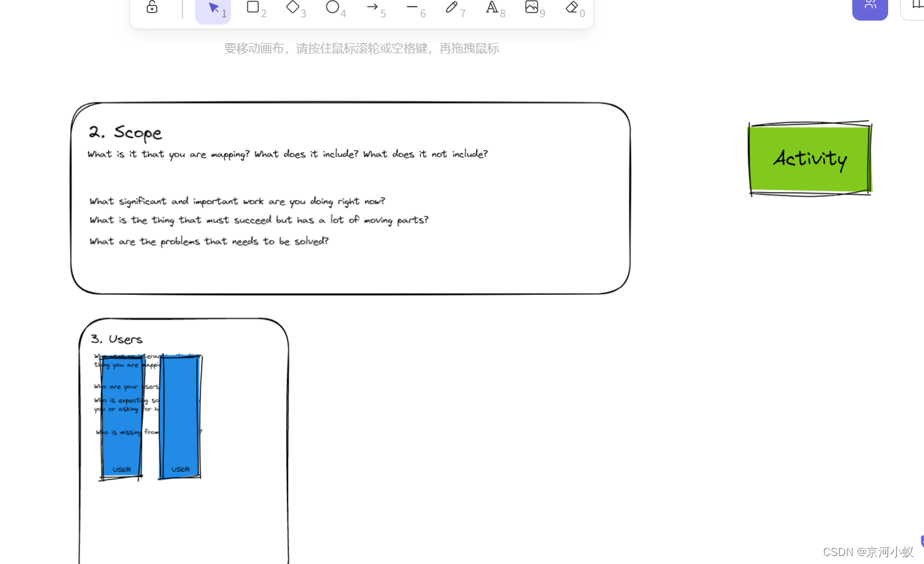Image resolution: width=924 pixels, height=564 pixels.
Task: Select the Selection arrow tool
Action: (213, 8)
